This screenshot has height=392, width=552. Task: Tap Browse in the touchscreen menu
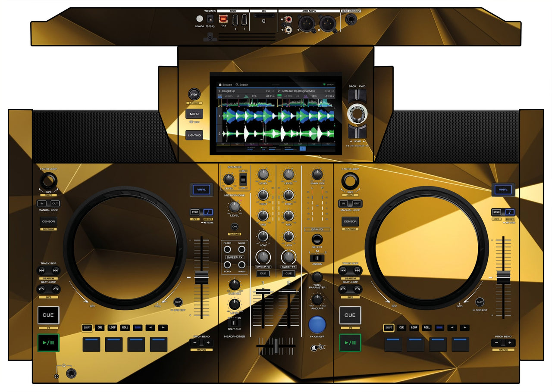click(x=226, y=84)
